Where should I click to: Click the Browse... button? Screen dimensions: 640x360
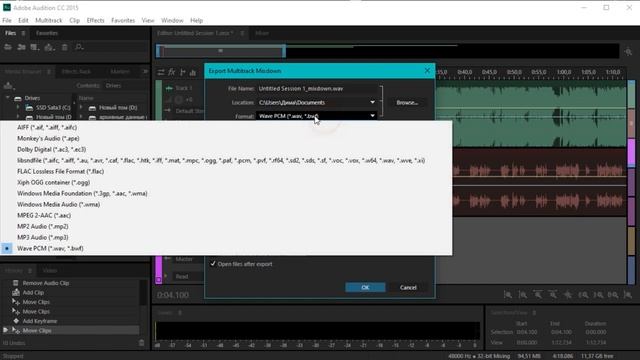[x=407, y=102]
